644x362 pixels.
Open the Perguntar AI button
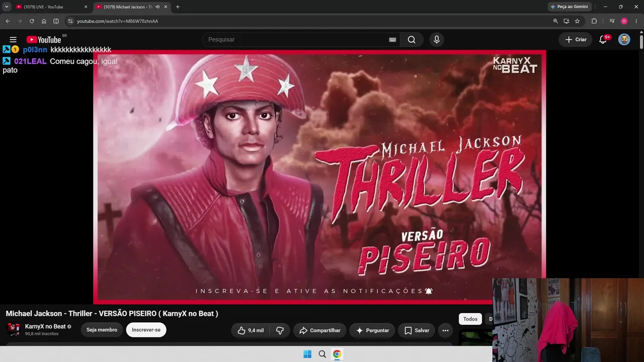pos(372,330)
